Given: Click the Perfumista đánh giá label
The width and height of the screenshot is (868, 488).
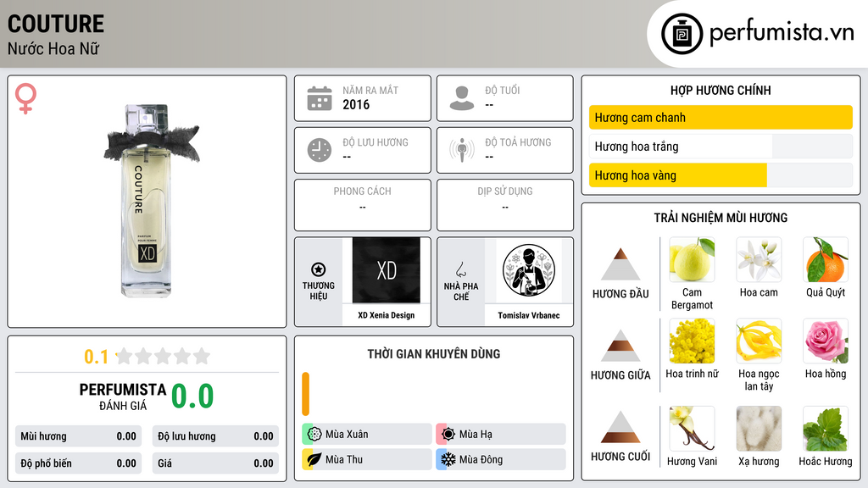Looking at the screenshot, I should point(123,396).
